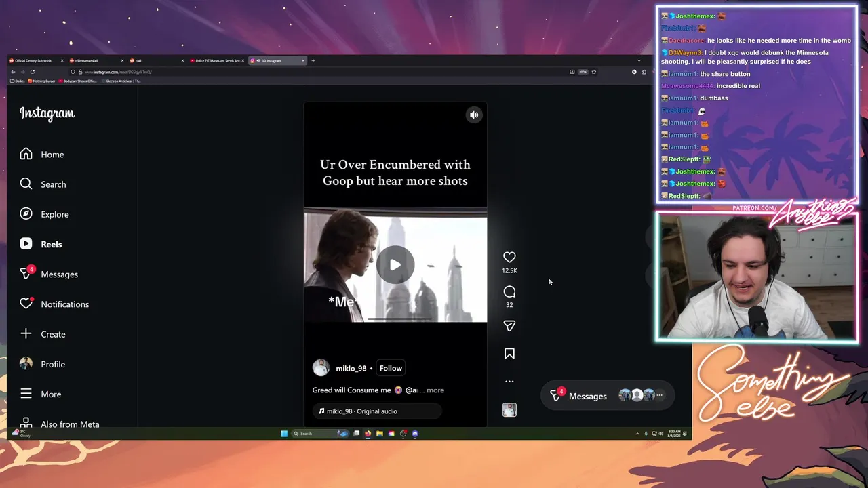Screen dimensions: 868x488
Task: Follow miklo_98 with the Follow button
Action: click(391, 368)
